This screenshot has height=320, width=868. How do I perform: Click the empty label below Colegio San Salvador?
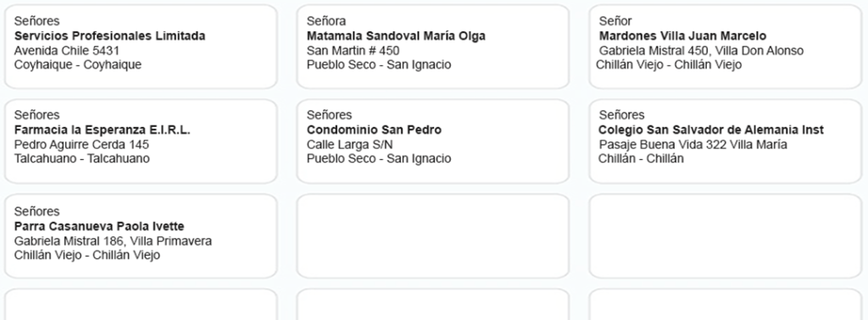tap(726, 236)
